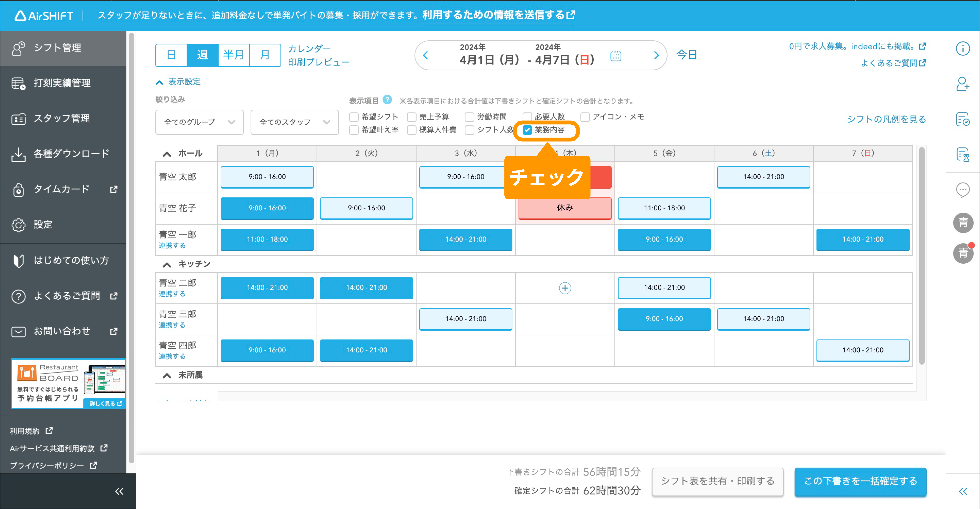Image resolution: width=980 pixels, height=509 pixels.
Task: Click the info icon in right panel
Action: [963, 49]
